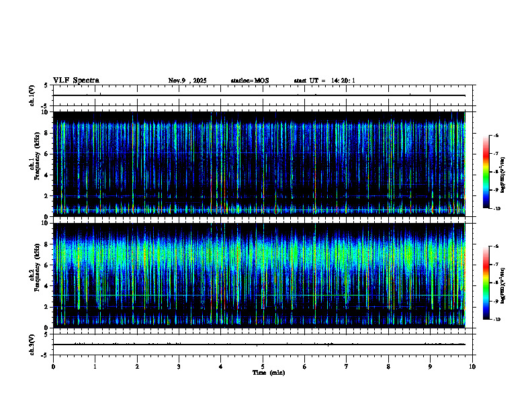Click time axis tick label "6"
This screenshot has width=532, height=411.
coord(305,367)
